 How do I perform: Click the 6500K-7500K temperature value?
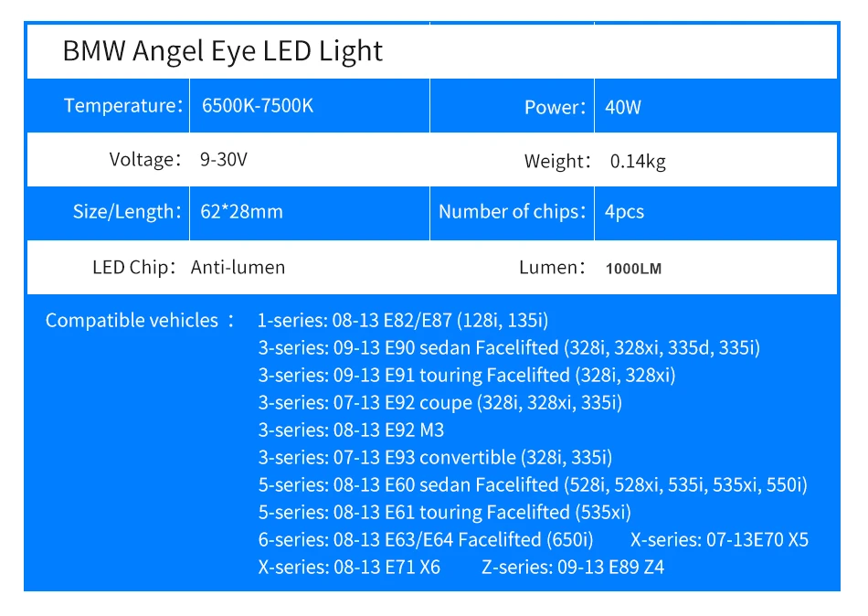pyautogui.click(x=258, y=105)
